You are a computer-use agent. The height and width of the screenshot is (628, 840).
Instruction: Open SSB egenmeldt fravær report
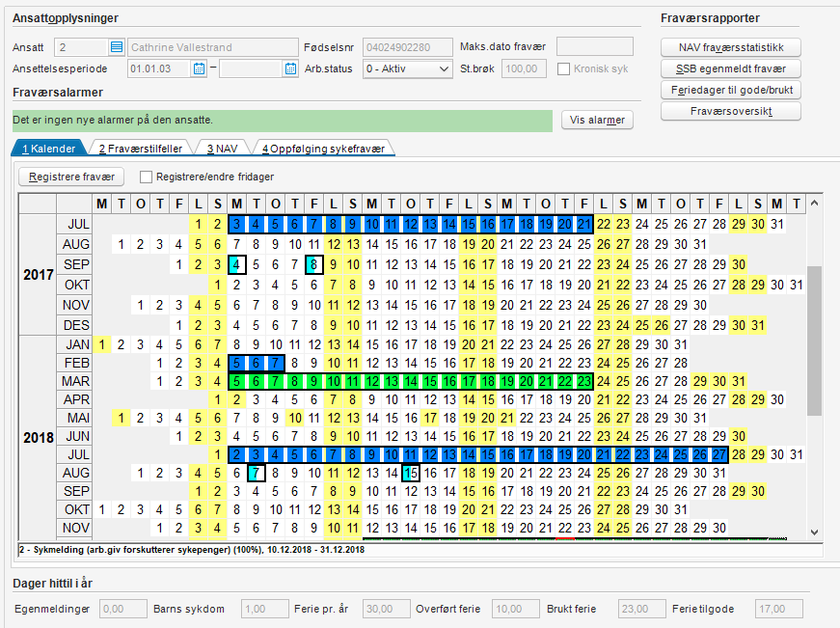pos(731,69)
